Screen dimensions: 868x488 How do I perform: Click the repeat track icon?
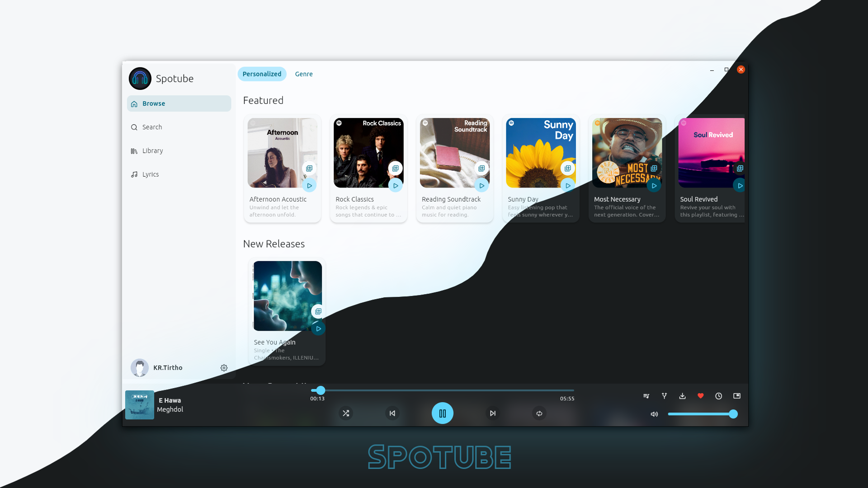(x=539, y=413)
